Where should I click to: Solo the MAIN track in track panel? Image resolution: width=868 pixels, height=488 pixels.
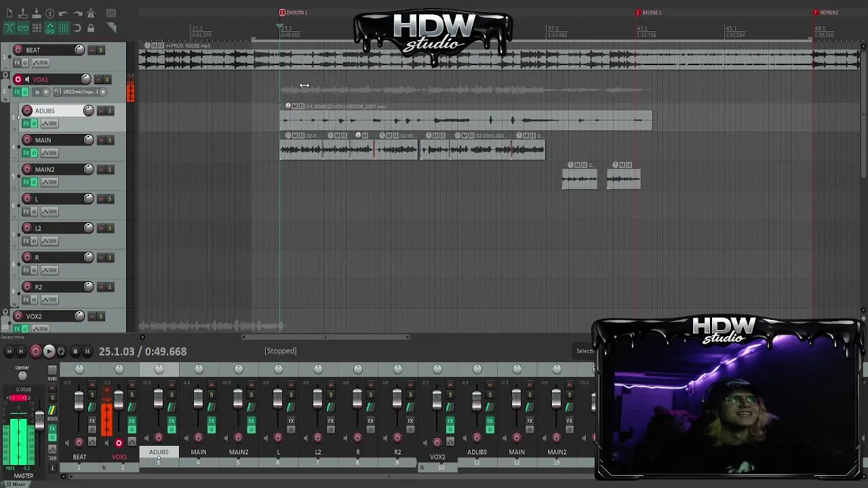[110, 140]
